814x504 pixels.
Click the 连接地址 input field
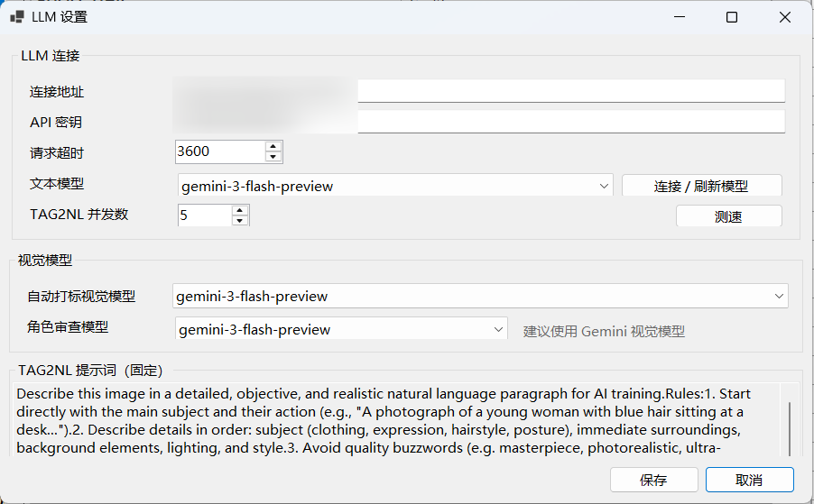(478, 91)
